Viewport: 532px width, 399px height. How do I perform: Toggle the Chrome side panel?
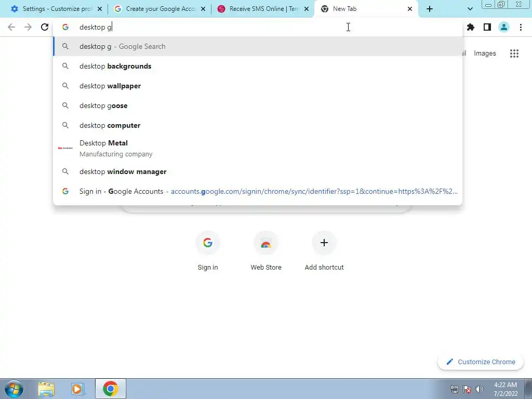pos(487,27)
